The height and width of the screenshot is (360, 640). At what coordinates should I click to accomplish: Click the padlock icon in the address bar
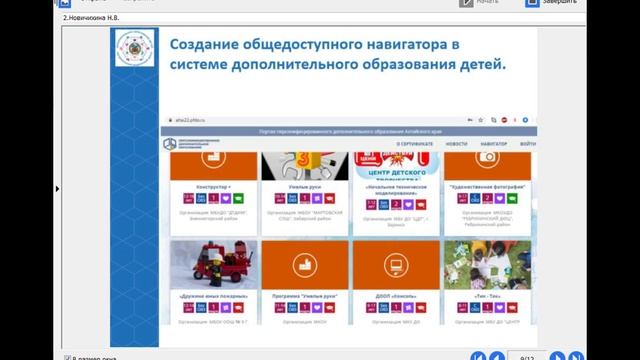click(x=170, y=120)
